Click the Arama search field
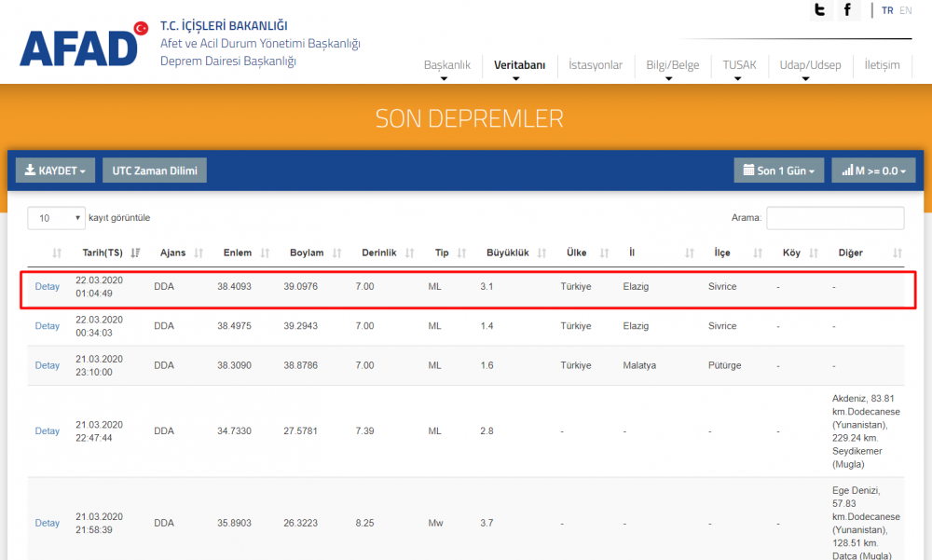Screen dimensions: 932x560 pos(835,218)
